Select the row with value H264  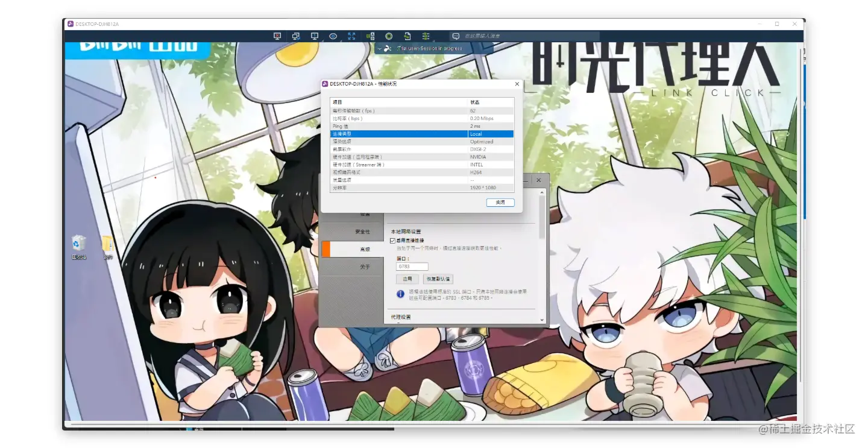[x=422, y=172]
